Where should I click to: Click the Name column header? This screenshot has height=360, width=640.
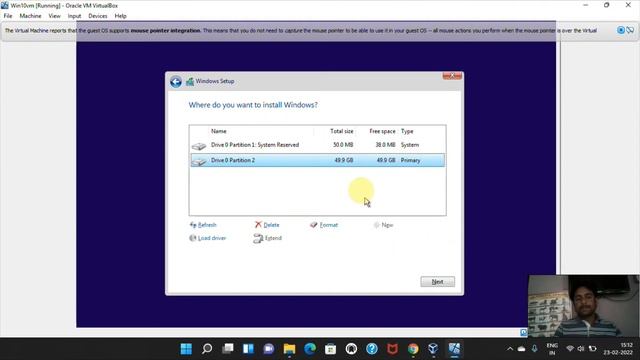coord(219,131)
